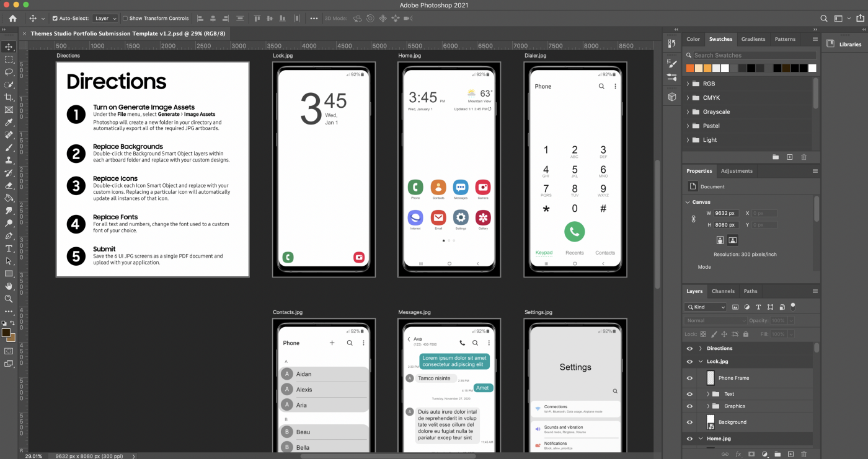Switch to the Gradients tab
This screenshot has width=868, height=459.
point(753,39)
